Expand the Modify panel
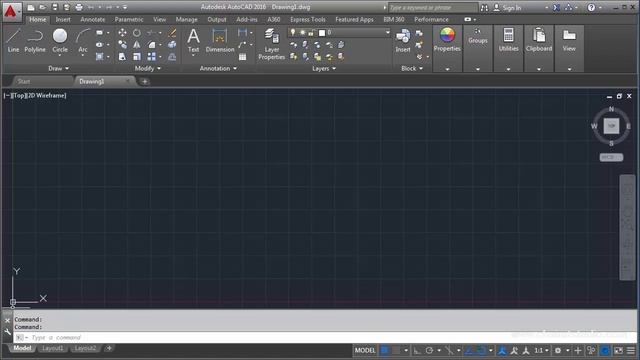The width and height of the screenshot is (640, 360). pos(148,69)
